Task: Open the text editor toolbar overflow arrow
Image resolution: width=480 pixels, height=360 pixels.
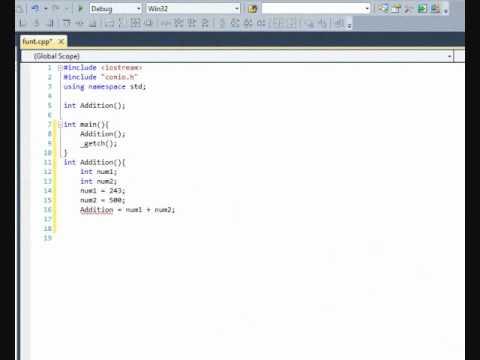Action: 349,26
